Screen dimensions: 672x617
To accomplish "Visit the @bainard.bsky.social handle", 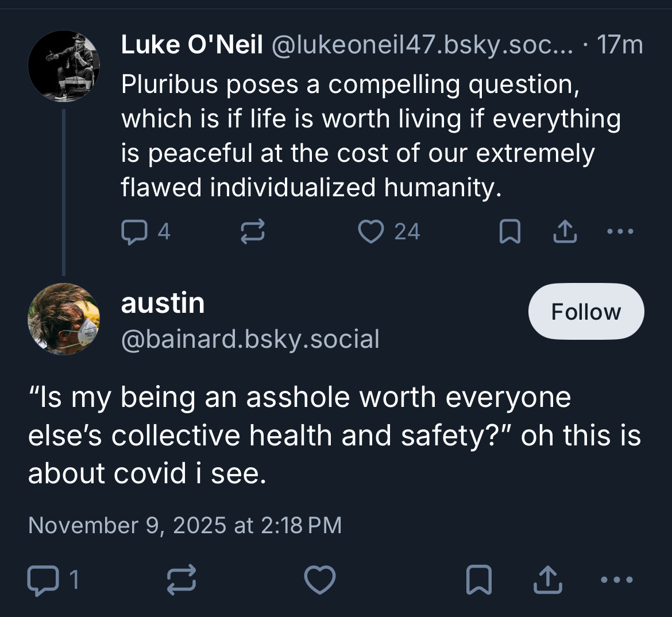I will click(250, 339).
